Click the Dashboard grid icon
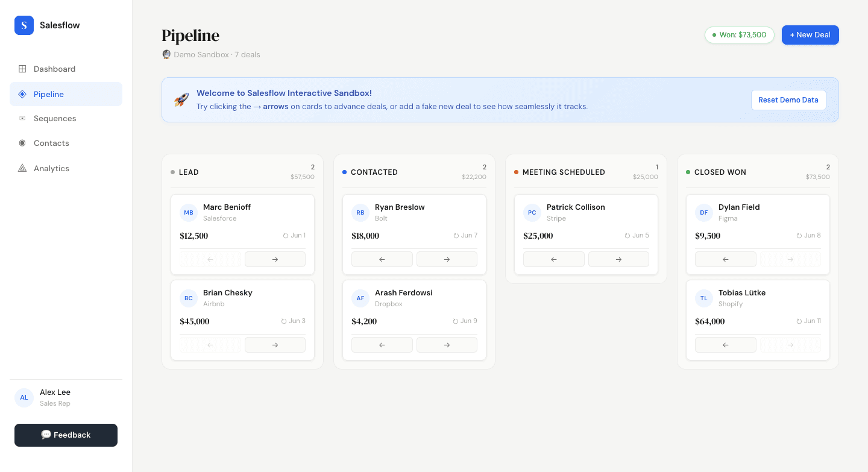Screen dimensions: 868x472 click(x=22, y=69)
